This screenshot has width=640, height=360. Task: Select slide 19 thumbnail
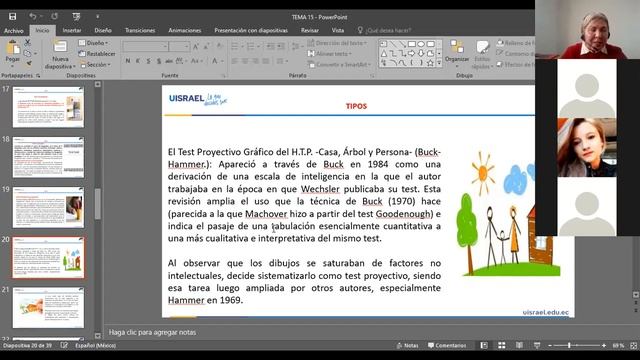[48, 207]
